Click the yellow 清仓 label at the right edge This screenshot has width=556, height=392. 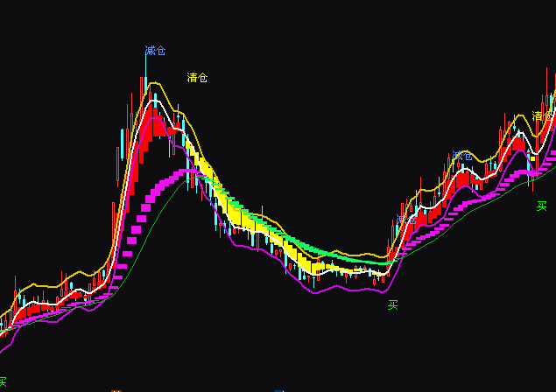[543, 115]
